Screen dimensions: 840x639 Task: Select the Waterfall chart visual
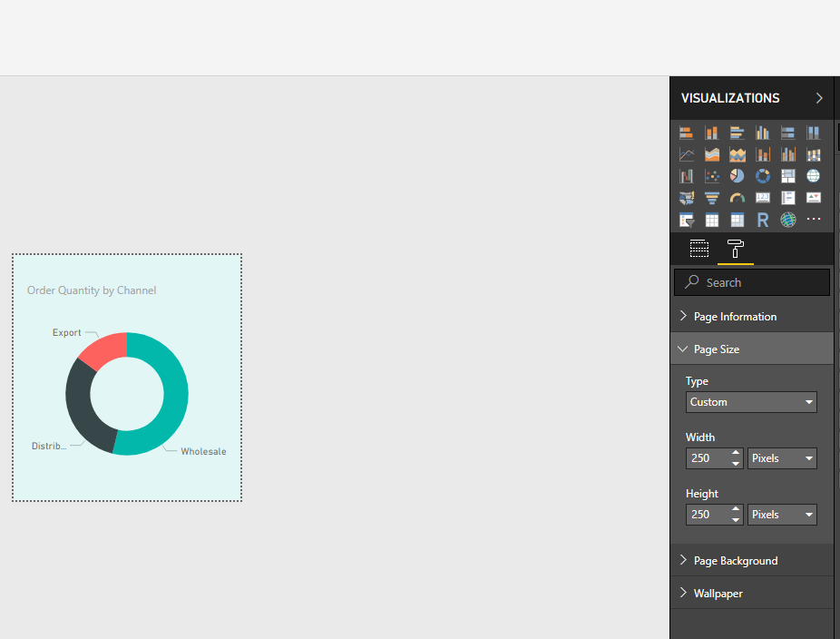click(687, 175)
